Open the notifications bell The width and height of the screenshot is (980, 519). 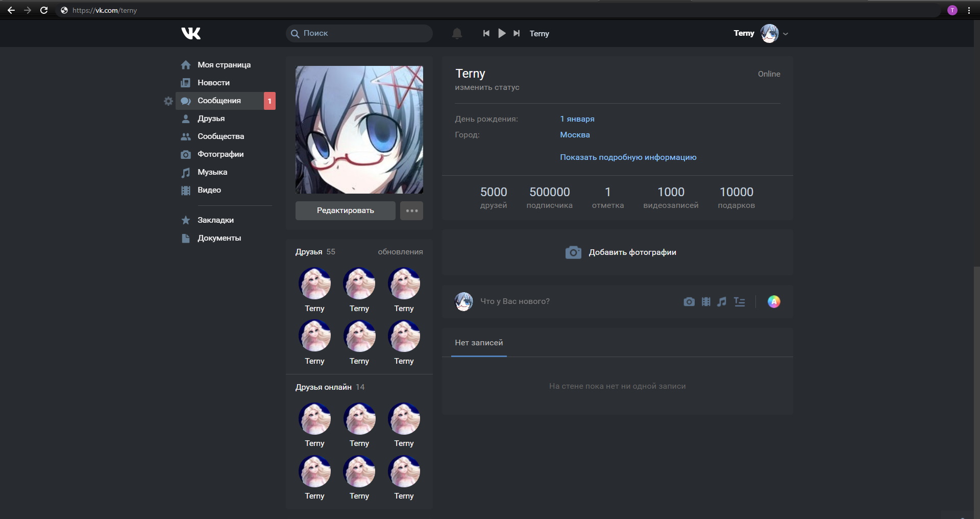tap(457, 34)
